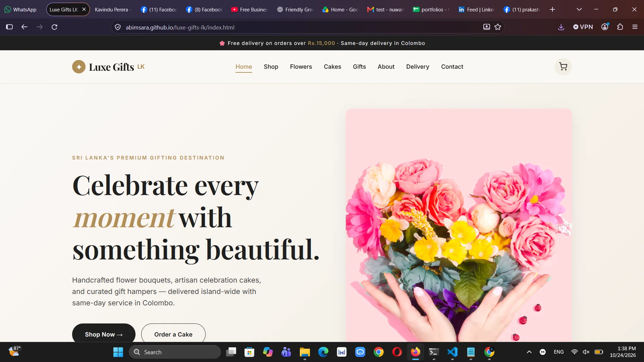View site security shield icon

click(x=118, y=27)
